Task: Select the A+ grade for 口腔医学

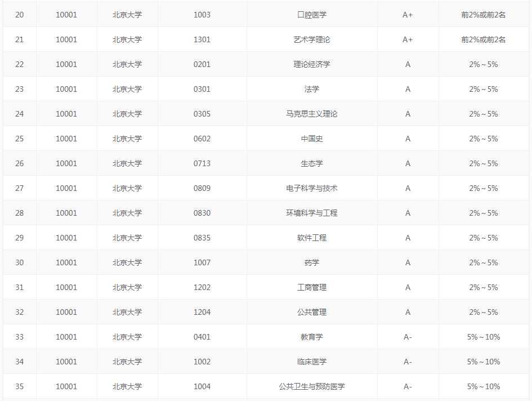Action: click(408, 15)
